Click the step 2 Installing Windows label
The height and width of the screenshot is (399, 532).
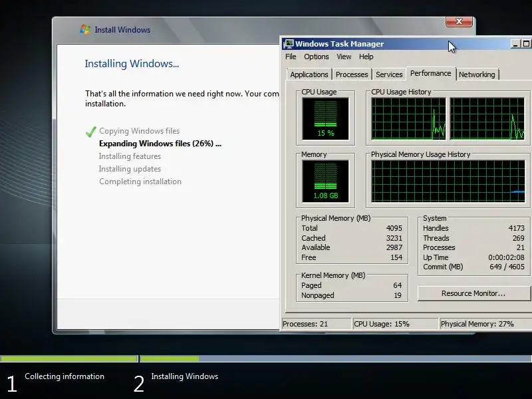click(x=185, y=376)
